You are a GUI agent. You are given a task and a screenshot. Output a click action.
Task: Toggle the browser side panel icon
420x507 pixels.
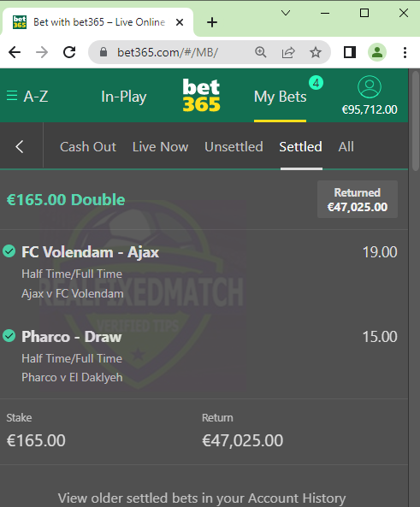pos(350,52)
